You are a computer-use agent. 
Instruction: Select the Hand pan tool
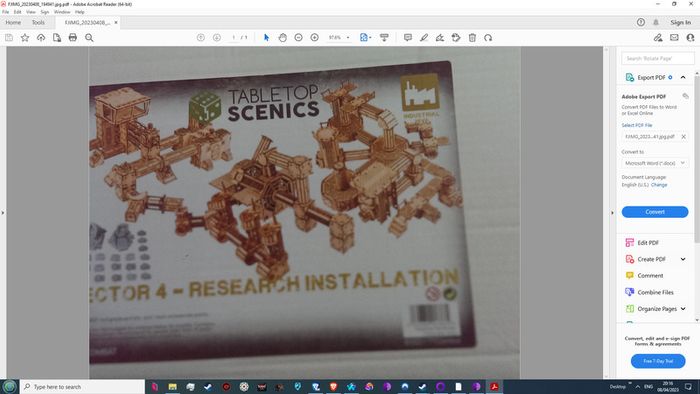[282, 38]
